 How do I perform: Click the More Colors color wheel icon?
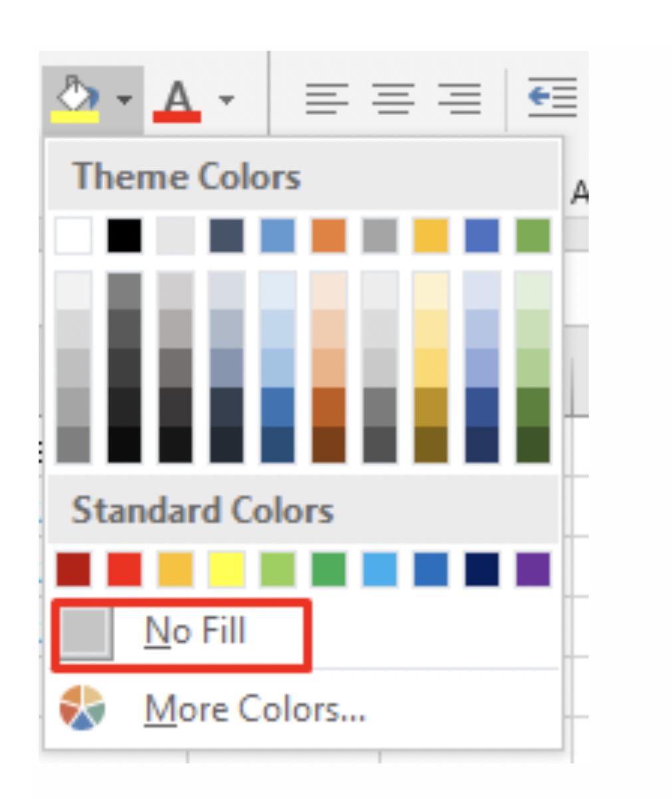tap(81, 708)
